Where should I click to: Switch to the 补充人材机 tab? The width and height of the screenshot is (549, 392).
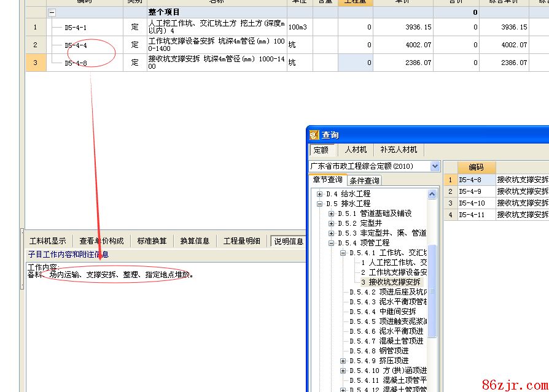(399, 150)
